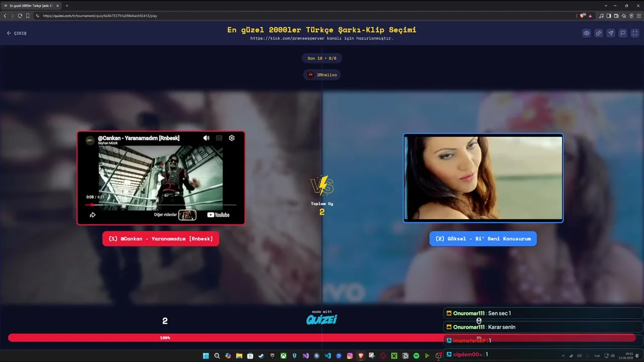Vote for (1) @Cankan - Yaranamadım [Rnbesk]
This screenshot has height=362, width=644.
click(x=161, y=239)
